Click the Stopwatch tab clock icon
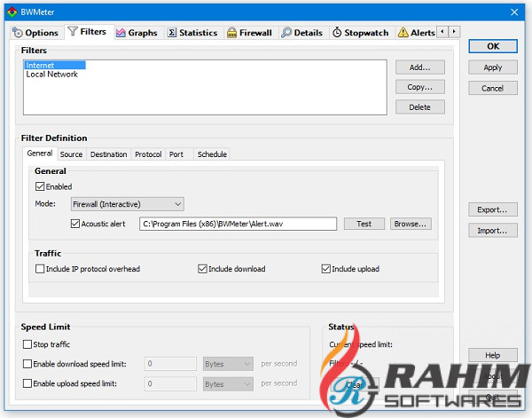 (337, 32)
